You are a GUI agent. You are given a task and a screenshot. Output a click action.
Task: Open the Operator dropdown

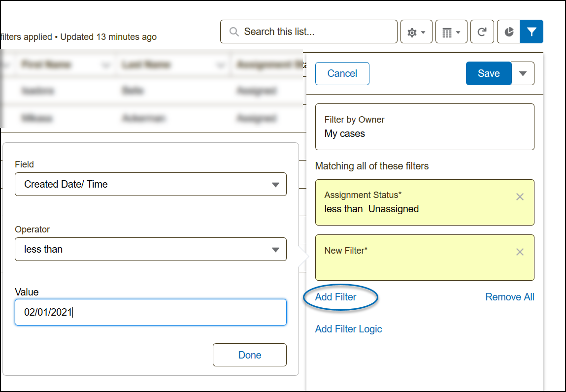(151, 249)
